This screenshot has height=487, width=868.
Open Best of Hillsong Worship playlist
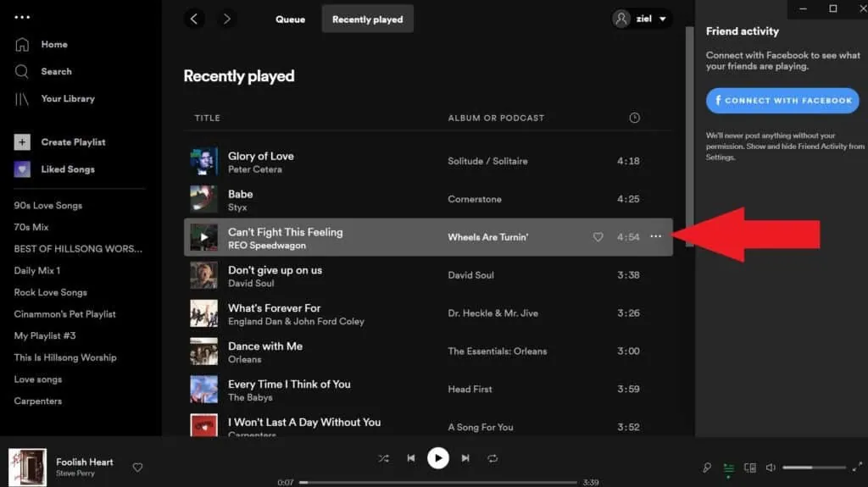78,249
